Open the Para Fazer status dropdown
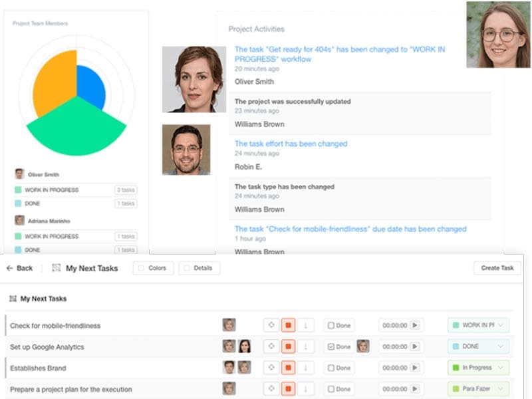Viewport: 532px width, 399px height. 478,389
